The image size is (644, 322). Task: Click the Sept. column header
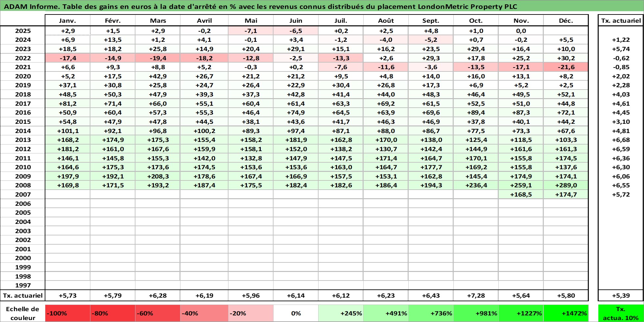pos(431,20)
